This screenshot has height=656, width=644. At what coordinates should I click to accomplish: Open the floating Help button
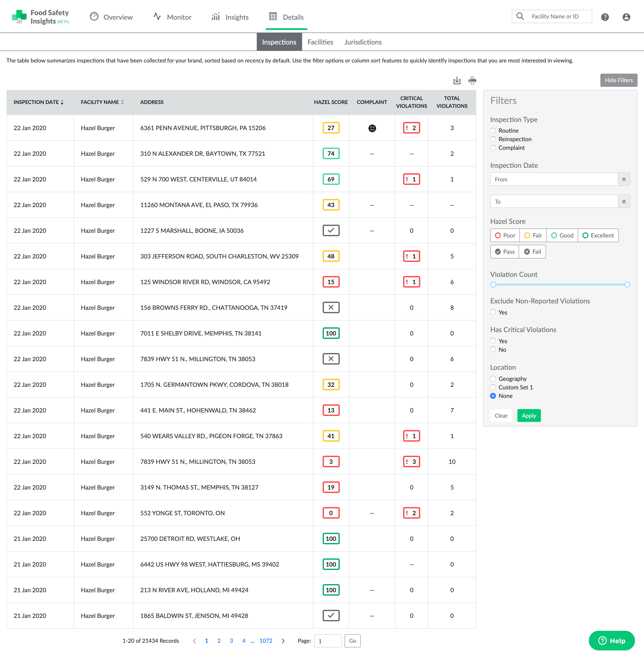point(611,640)
